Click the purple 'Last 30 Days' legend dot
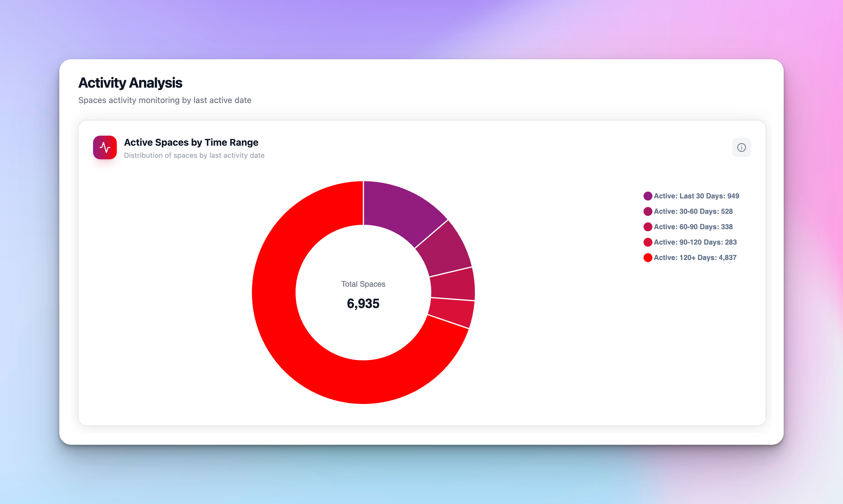The height and width of the screenshot is (504, 843). click(648, 196)
